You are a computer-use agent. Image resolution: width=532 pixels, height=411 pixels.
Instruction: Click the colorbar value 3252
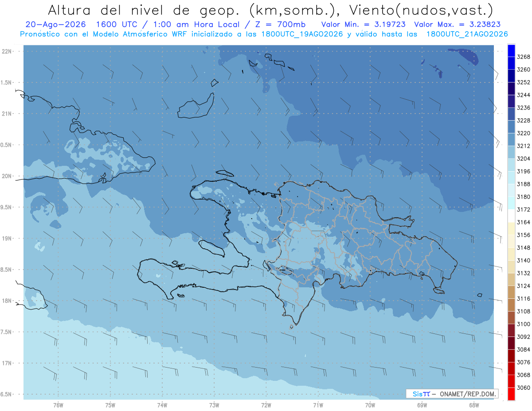pos(523,82)
